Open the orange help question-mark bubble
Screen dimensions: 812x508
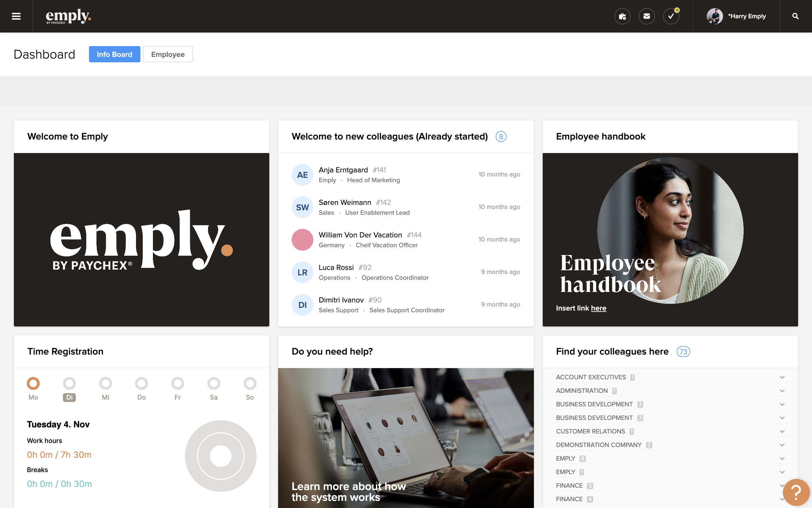tap(796, 492)
